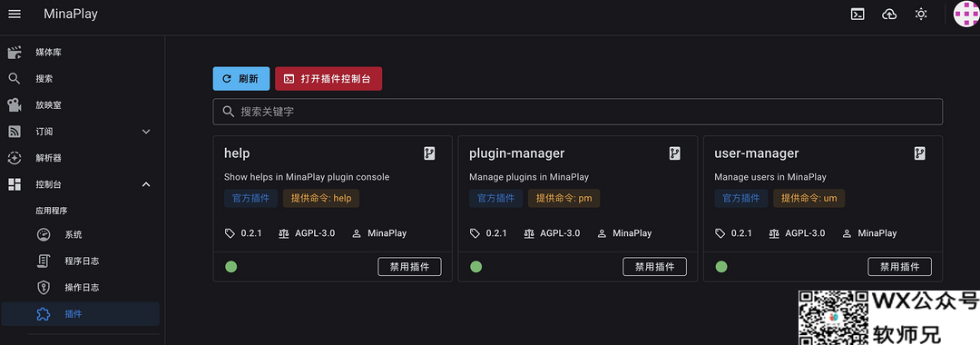Viewport: 980px width, 345px height.
Task: Click 打开插件控制台 button
Action: coord(328,79)
